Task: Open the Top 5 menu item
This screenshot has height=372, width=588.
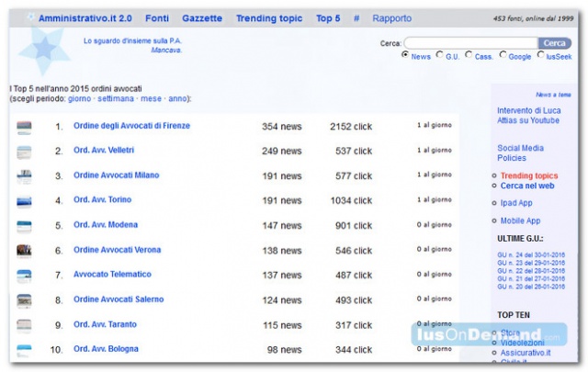Action: point(328,18)
